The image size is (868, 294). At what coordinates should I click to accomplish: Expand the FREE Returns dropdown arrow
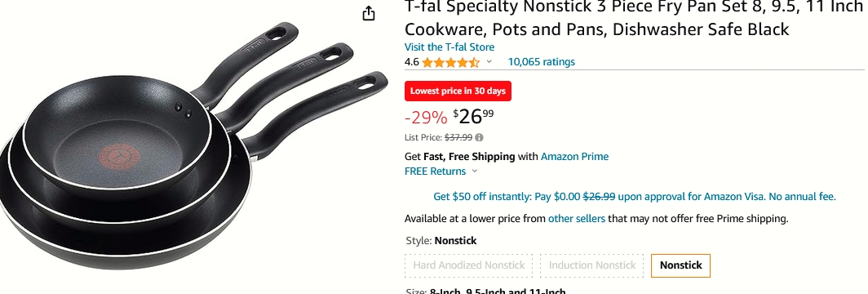click(475, 171)
